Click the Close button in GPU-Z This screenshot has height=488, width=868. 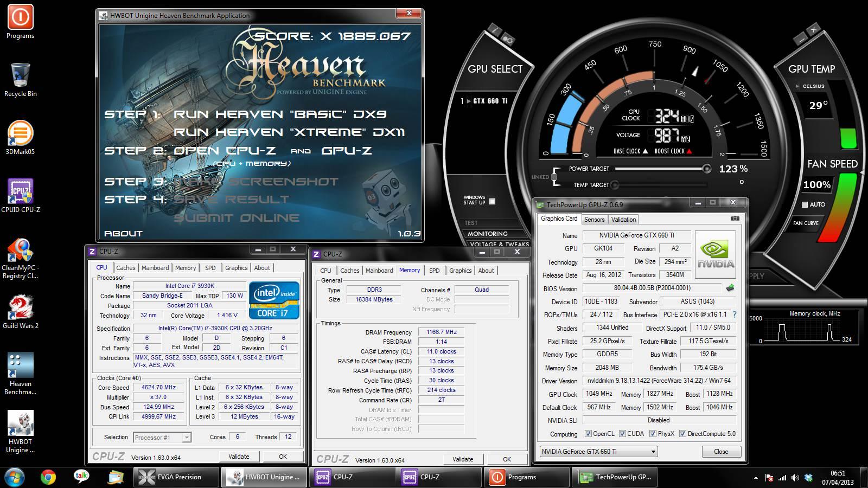tap(721, 452)
